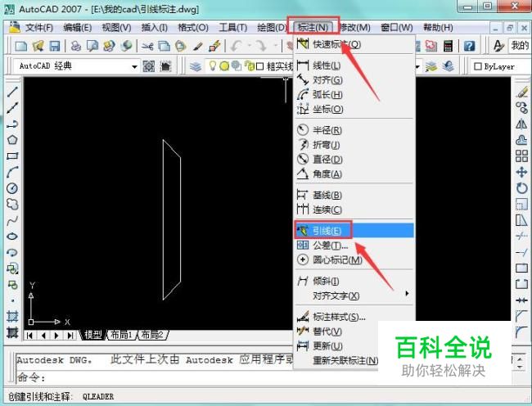Viewport: 532px width, 406px height.
Task: Choose 引线(E) from the menu
Action: point(354,231)
